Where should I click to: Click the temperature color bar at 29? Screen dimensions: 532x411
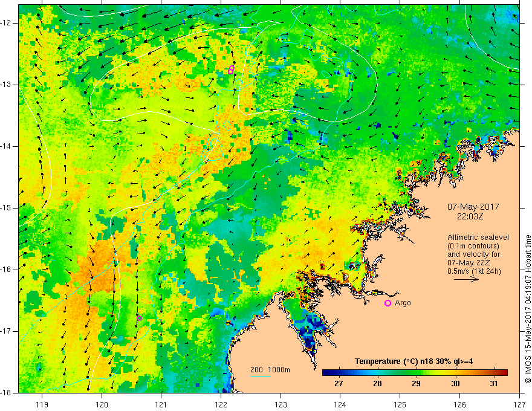click(x=417, y=372)
